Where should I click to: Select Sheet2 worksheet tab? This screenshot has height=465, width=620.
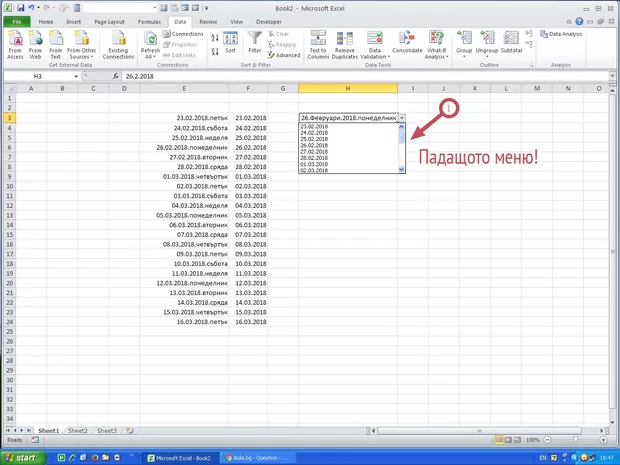[77, 430]
